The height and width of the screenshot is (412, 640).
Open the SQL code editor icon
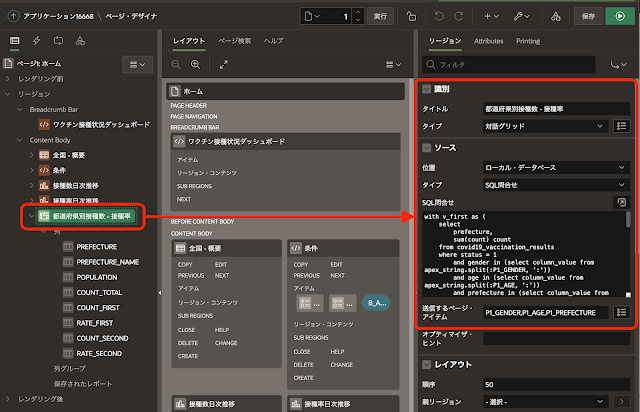pyautogui.click(x=621, y=202)
